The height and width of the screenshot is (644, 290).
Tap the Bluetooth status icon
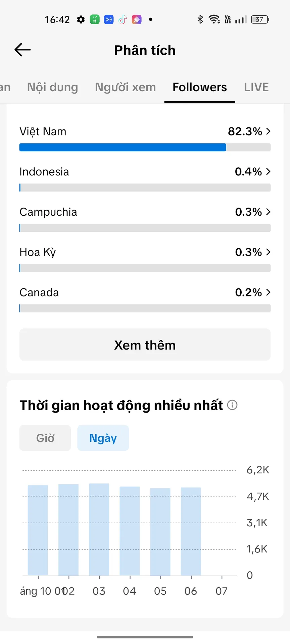pyautogui.click(x=200, y=19)
